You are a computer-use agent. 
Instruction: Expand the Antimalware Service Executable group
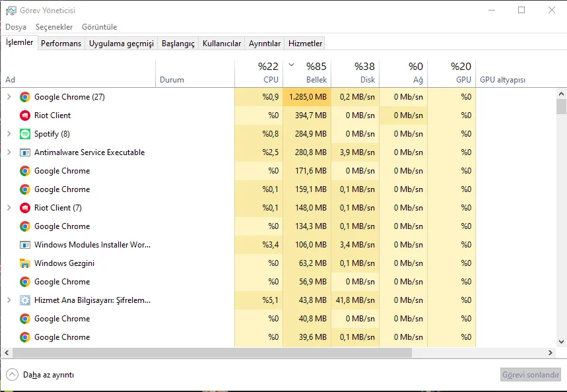(9, 152)
